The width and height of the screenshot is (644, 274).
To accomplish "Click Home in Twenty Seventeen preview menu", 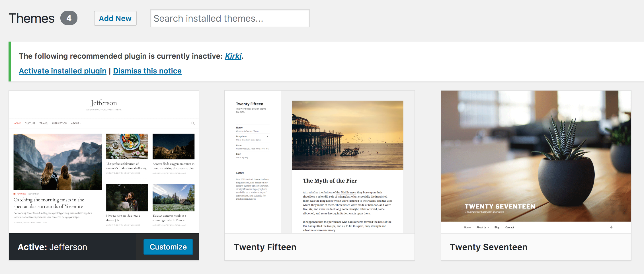I will (467, 227).
